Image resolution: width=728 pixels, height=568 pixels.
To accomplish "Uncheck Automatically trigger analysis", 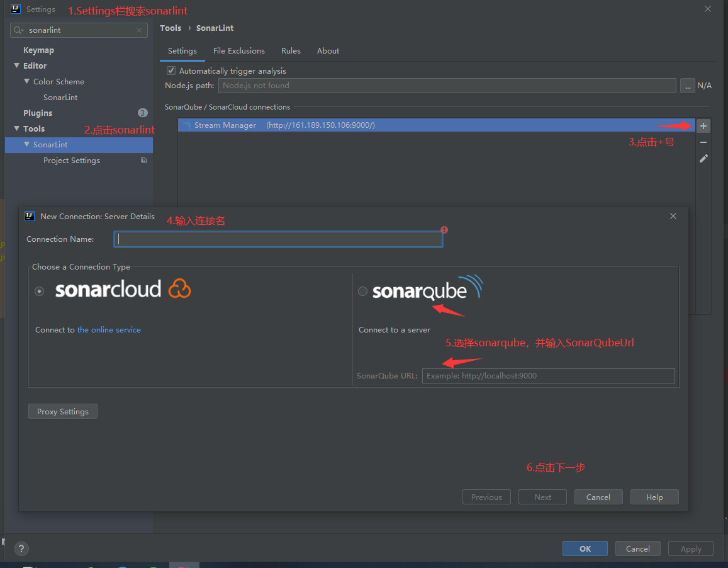I will [171, 71].
